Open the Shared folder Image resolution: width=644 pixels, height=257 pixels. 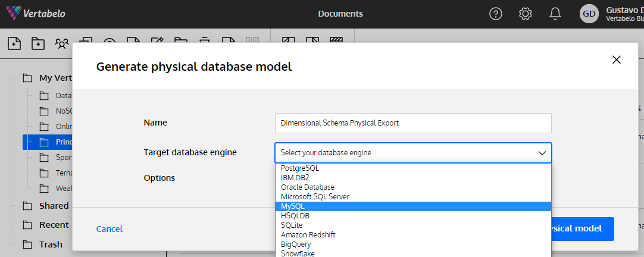tap(46, 206)
